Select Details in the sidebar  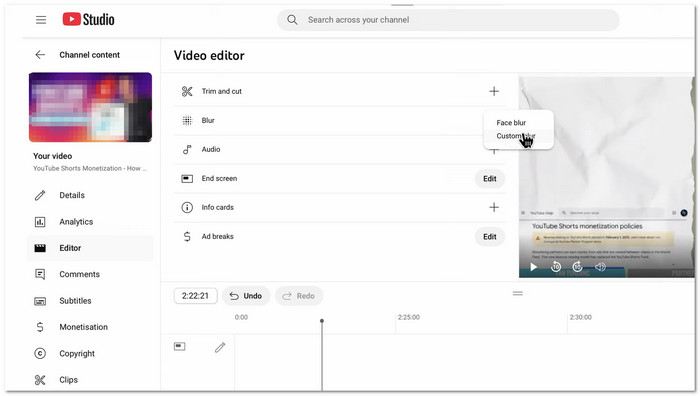coord(72,195)
